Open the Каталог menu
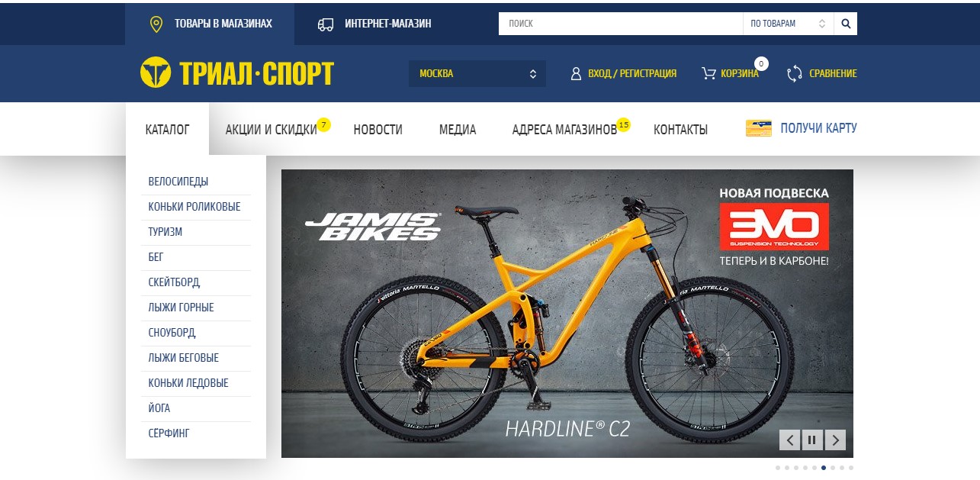Image resolution: width=980 pixels, height=480 pixels. pos(167,130)
